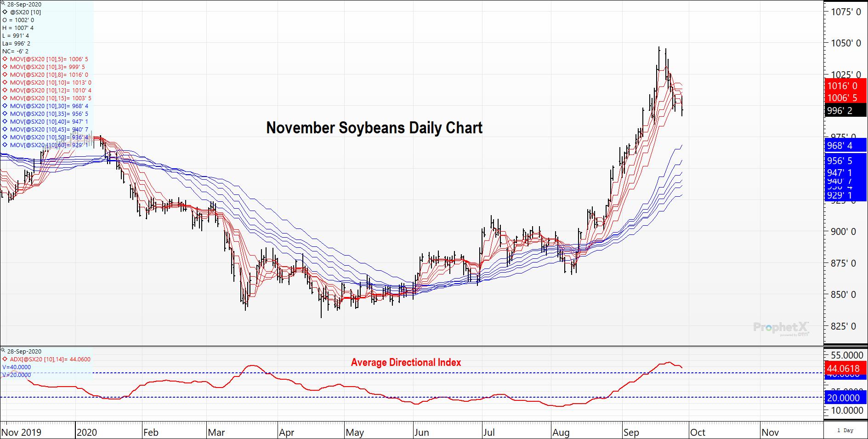Select the 12-period MOV legend reading 1010' 4

(51, 91)
